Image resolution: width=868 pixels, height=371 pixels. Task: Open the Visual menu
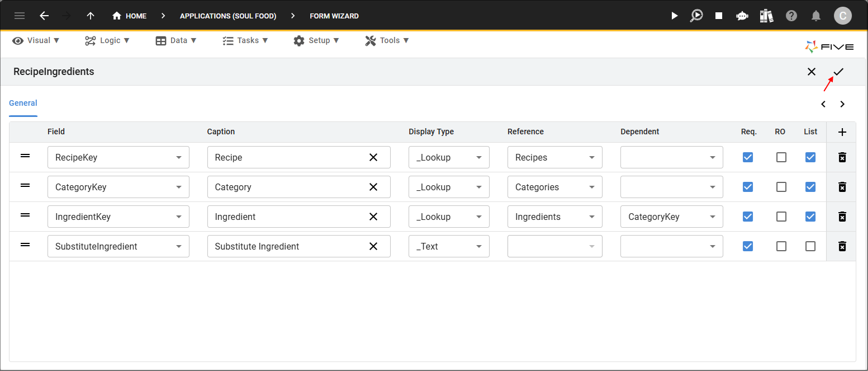point(36,40)
